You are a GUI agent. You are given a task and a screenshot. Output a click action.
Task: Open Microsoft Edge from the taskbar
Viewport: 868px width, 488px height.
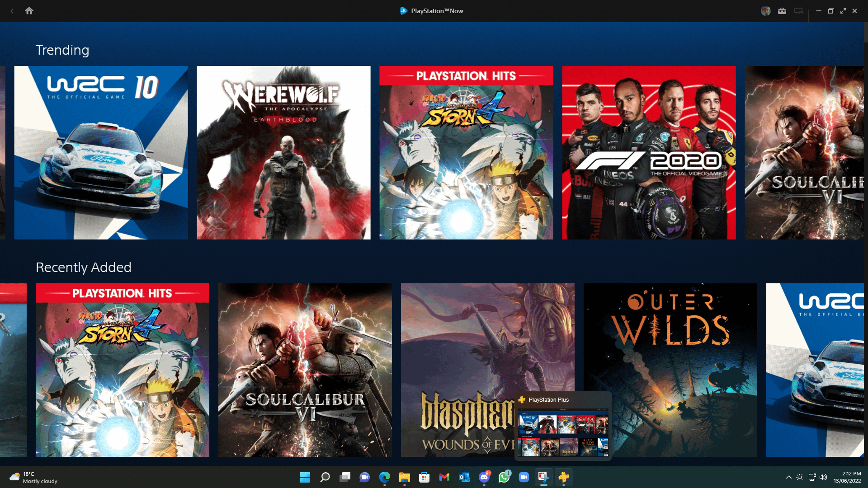click(384, 477)
